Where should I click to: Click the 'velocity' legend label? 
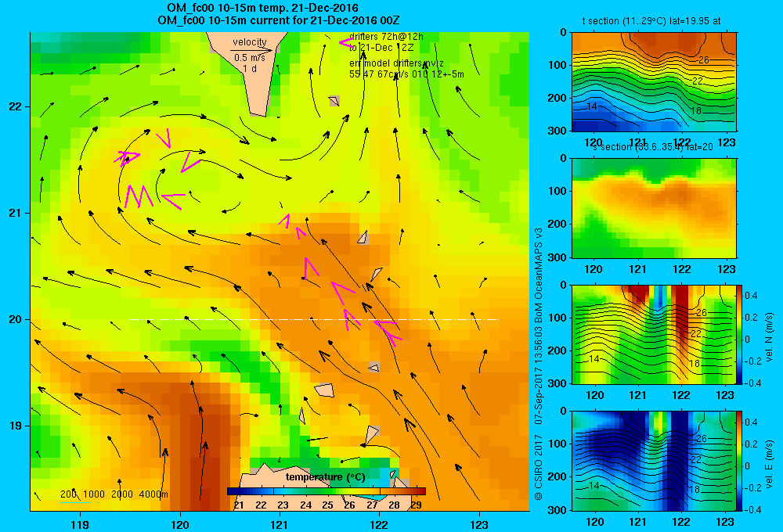click(250, 42)
